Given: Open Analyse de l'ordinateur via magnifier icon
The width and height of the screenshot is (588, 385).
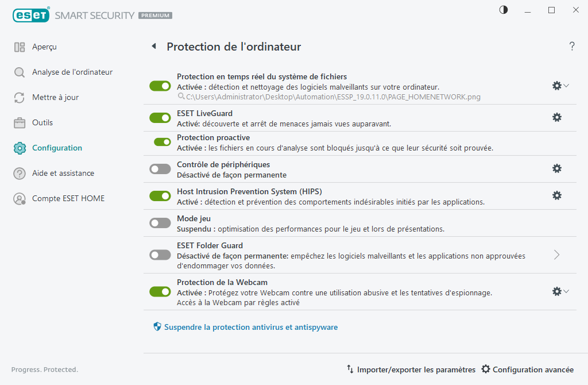Looking at the screenshot, I should click(x=19, y=72).
